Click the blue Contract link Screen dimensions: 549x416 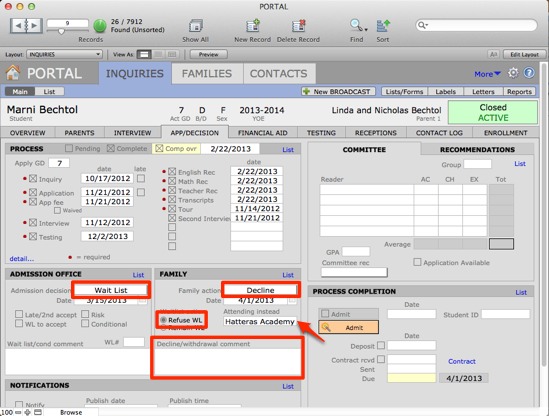pos(462,361)
